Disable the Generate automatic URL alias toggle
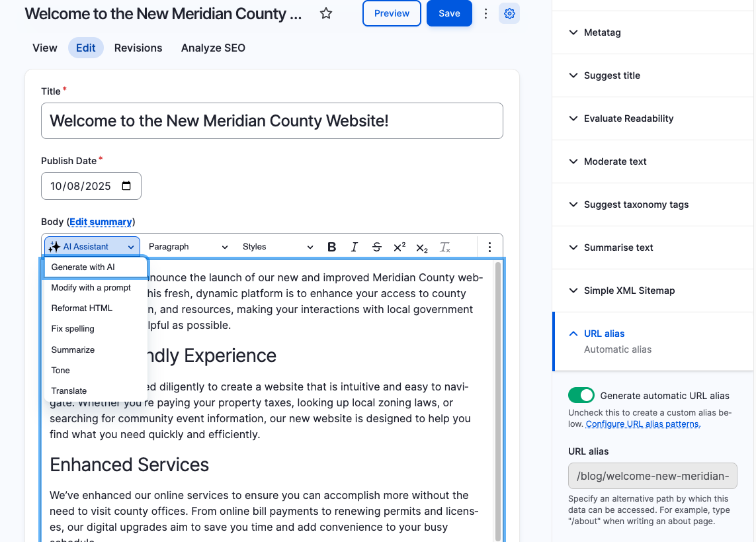The height and width of the screenshot is (542, 756). [x=581, y=396]
